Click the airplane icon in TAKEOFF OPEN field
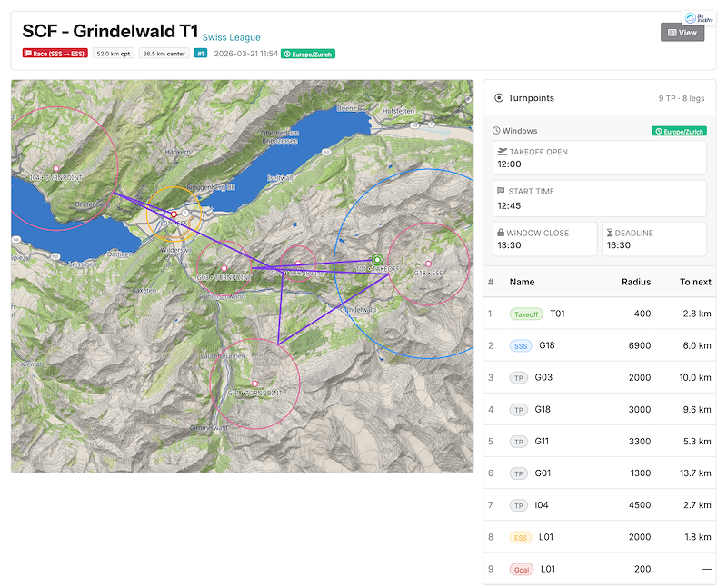 tap(502, 152)
